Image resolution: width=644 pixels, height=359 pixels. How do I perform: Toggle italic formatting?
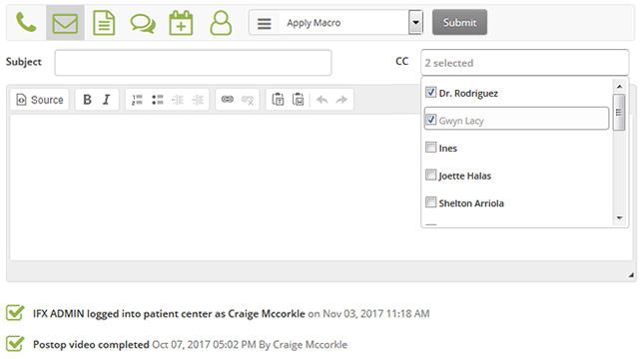107,100
